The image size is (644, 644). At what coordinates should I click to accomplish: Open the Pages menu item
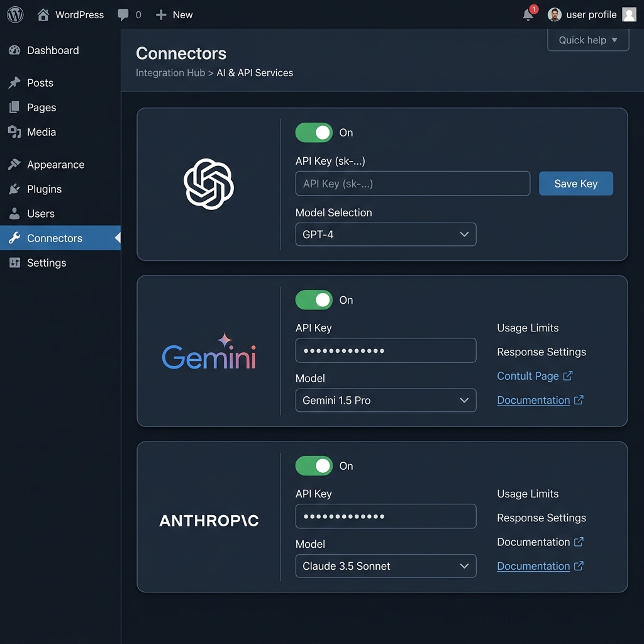(60, 107)
